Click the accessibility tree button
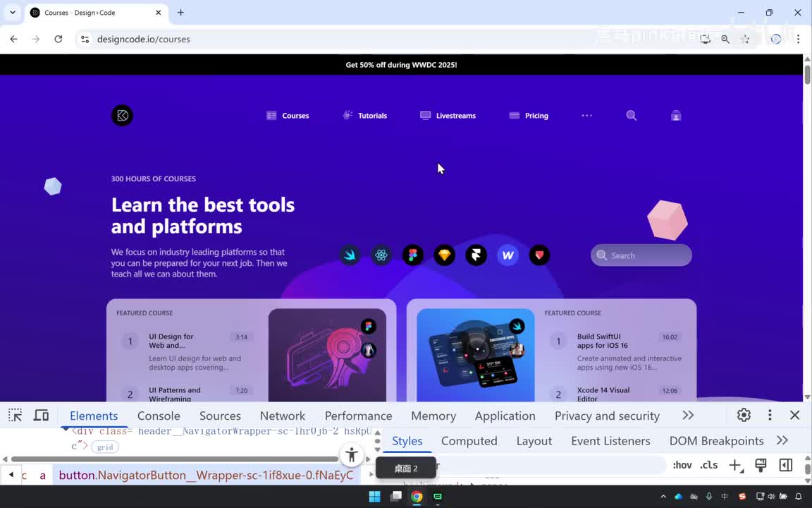 coord(352,454)
